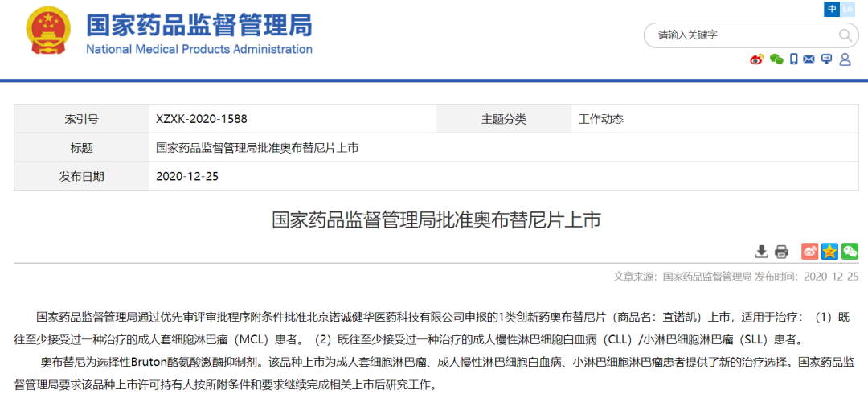Click 文章来源 source line under share icons

pos(736,277)
